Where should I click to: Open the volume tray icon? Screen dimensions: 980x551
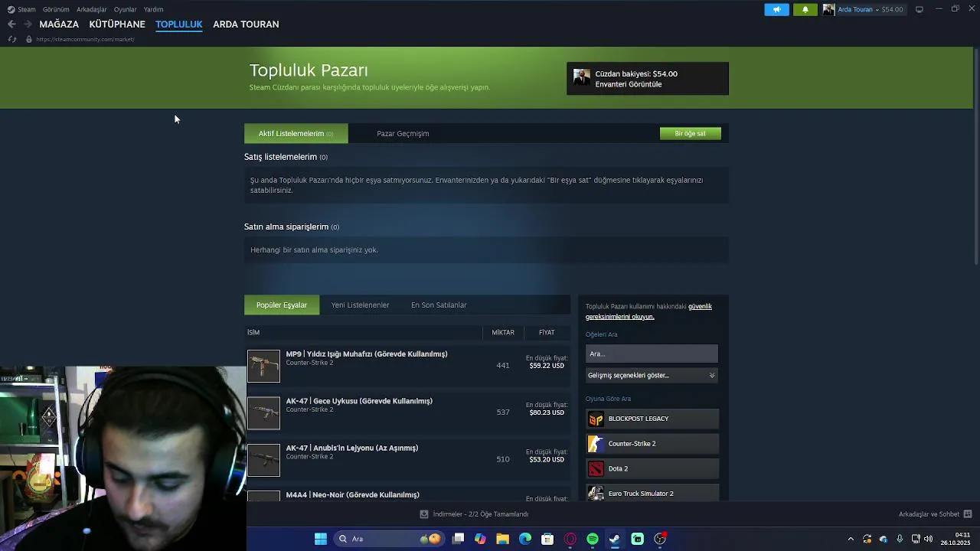tap(928, 539)
